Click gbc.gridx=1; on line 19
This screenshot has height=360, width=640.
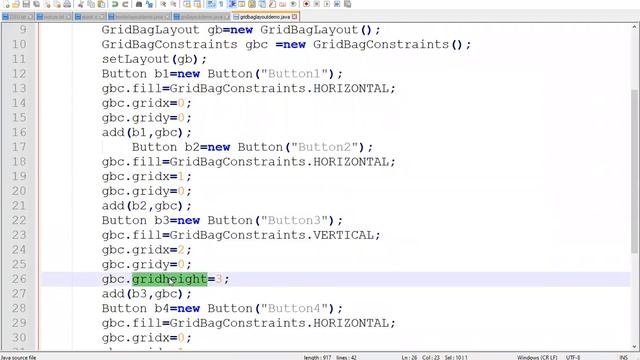coord(147,176)
